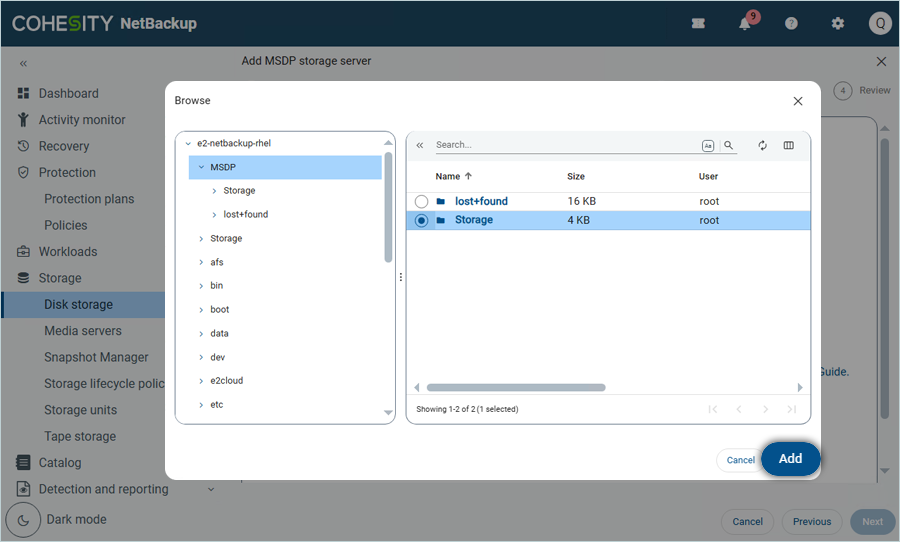
Task: Click Cancel in the Browse dialog
Action: [740, 460]
